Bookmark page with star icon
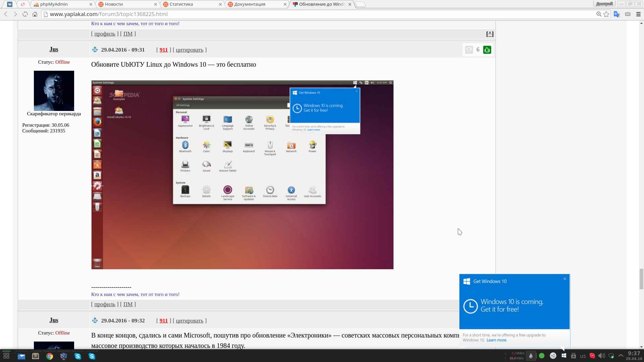This screenshot has width=644, height=362. (606, 14)
